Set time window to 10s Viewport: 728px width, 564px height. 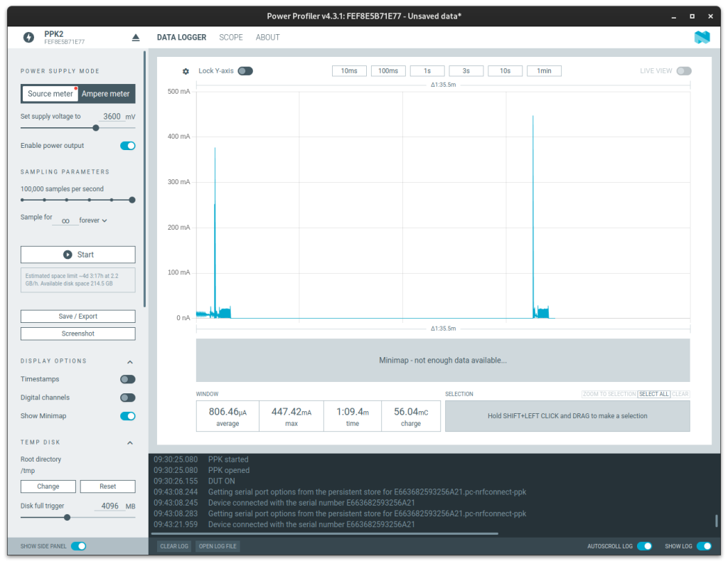pos(505,71)
